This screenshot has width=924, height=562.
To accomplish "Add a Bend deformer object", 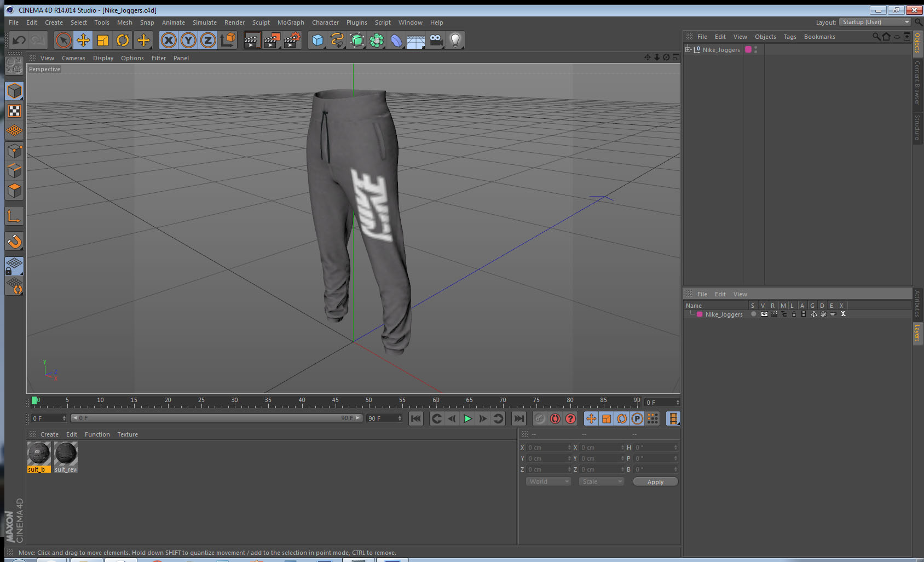I will [396, 40].
